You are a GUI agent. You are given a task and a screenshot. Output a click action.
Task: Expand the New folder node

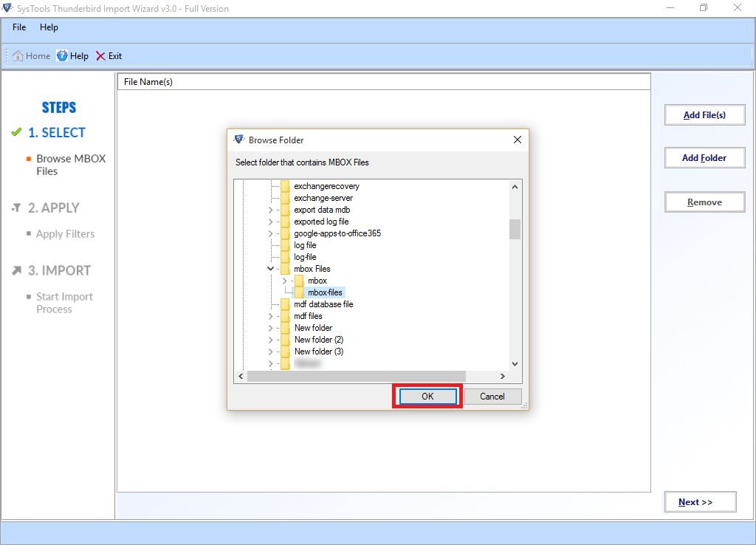(270, 328)
